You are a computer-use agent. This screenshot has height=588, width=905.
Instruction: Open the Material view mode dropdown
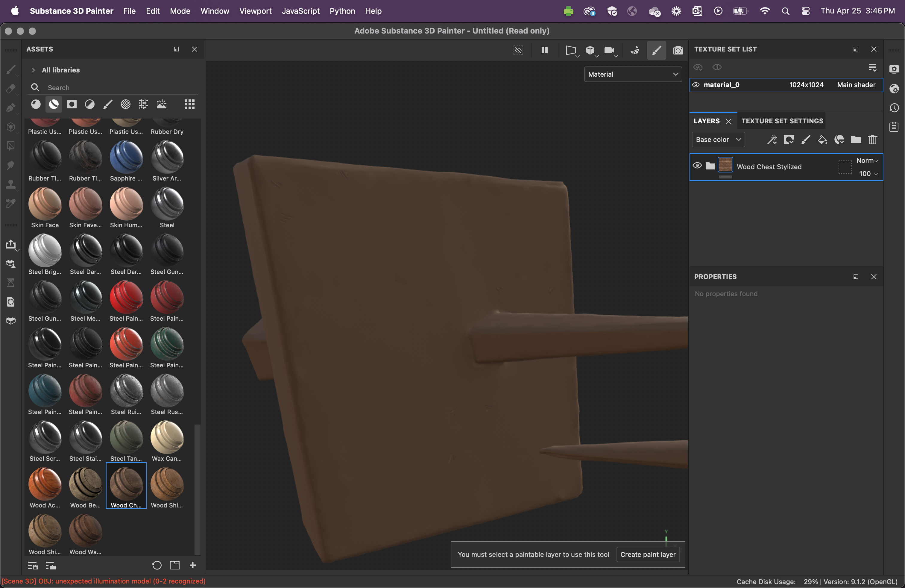tap(632, 74)
